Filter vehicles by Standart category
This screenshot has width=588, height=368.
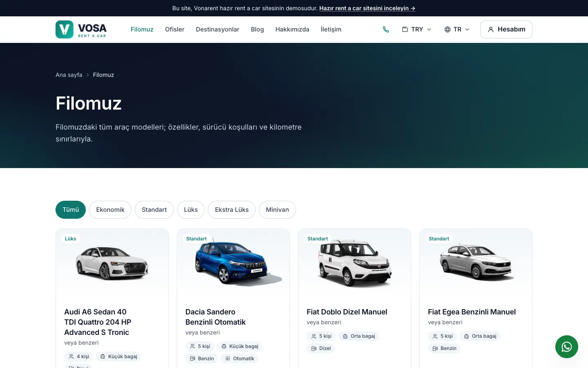coord(154,210)
